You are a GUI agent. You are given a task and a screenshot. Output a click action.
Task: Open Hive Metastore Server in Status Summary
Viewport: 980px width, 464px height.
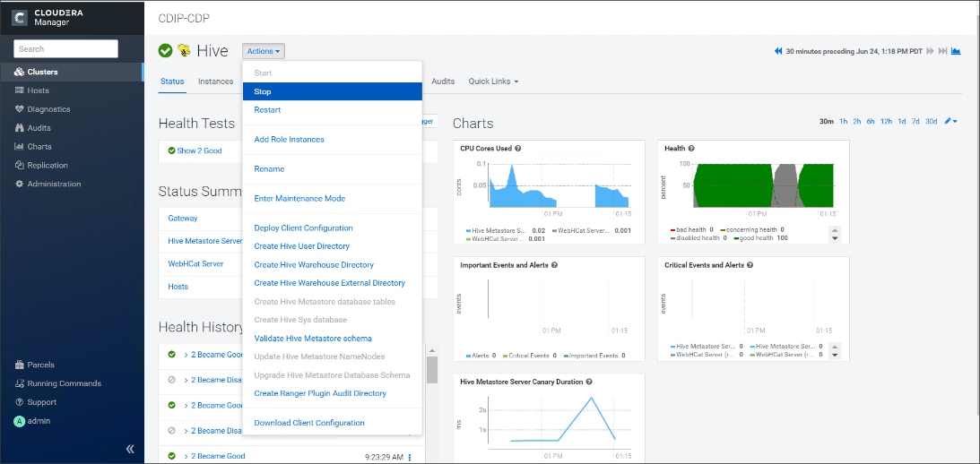pos(205,241)
